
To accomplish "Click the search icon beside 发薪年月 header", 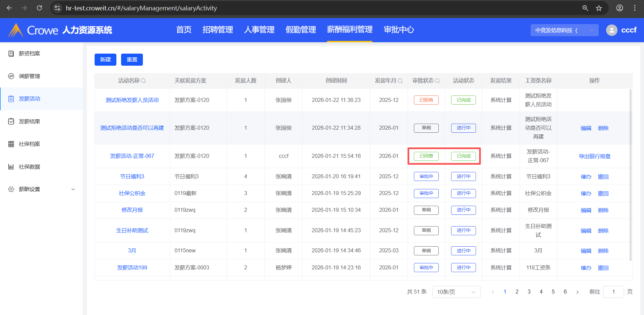I will 400,81.
